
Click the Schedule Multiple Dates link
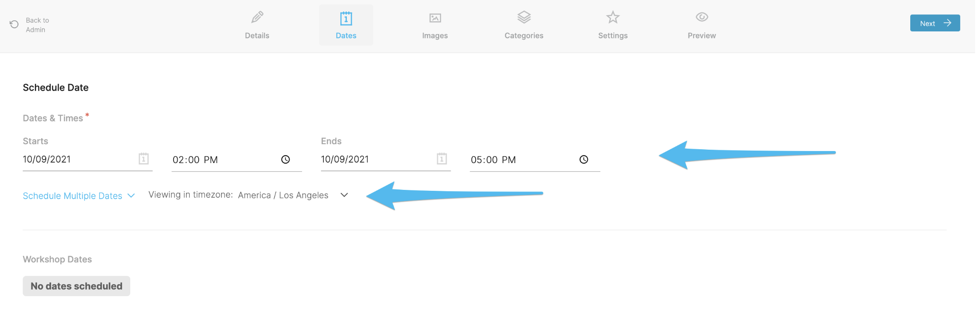pyautogui.click(x=73, y=196)
